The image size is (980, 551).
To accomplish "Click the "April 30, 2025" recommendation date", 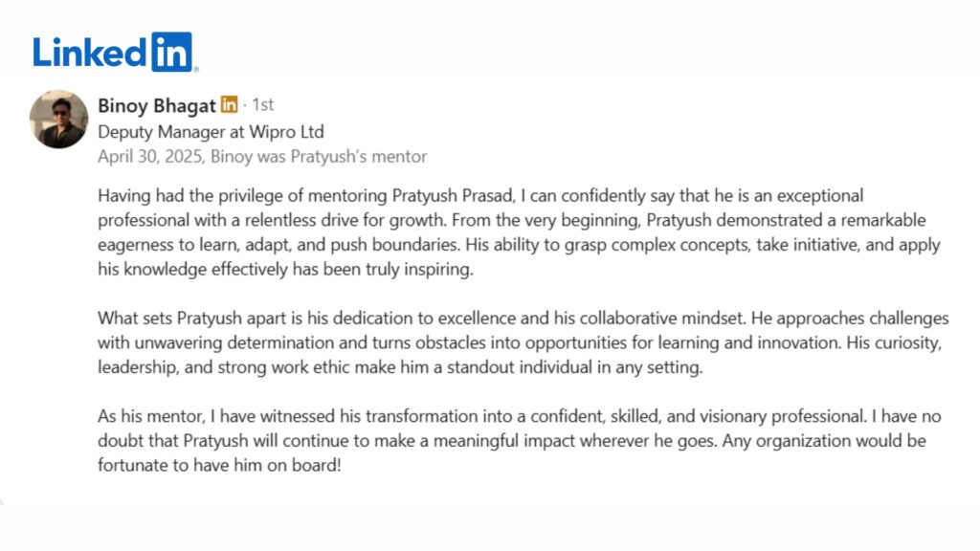I will tap(150, 156).
